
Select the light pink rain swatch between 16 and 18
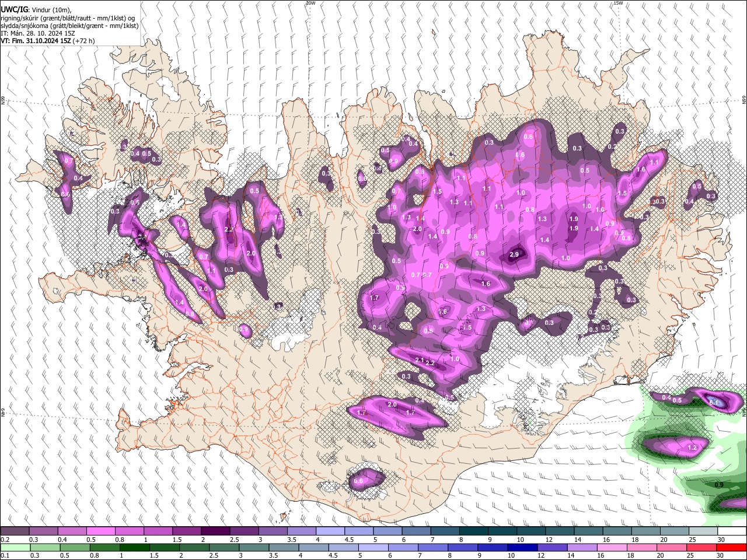611,548
